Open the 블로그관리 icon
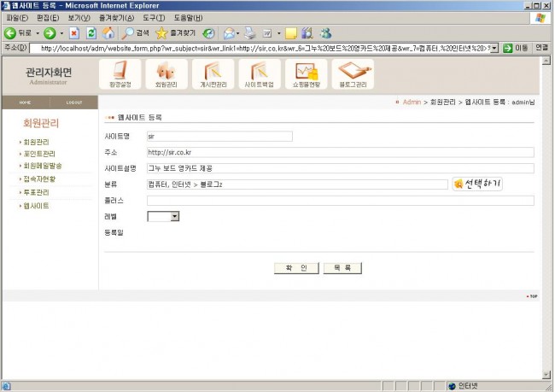 pyautogui.click(x=352, y=75)
